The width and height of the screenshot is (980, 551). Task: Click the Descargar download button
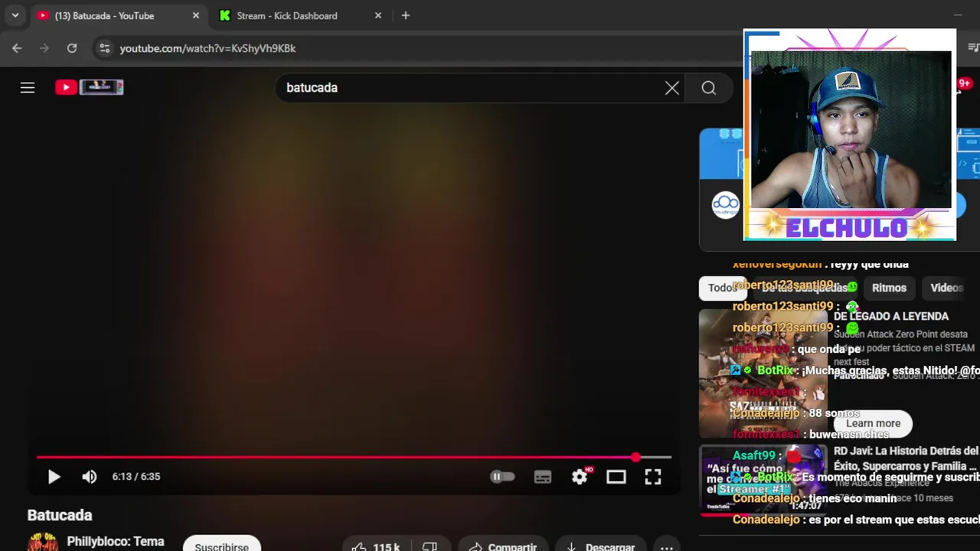coord(600,546)
